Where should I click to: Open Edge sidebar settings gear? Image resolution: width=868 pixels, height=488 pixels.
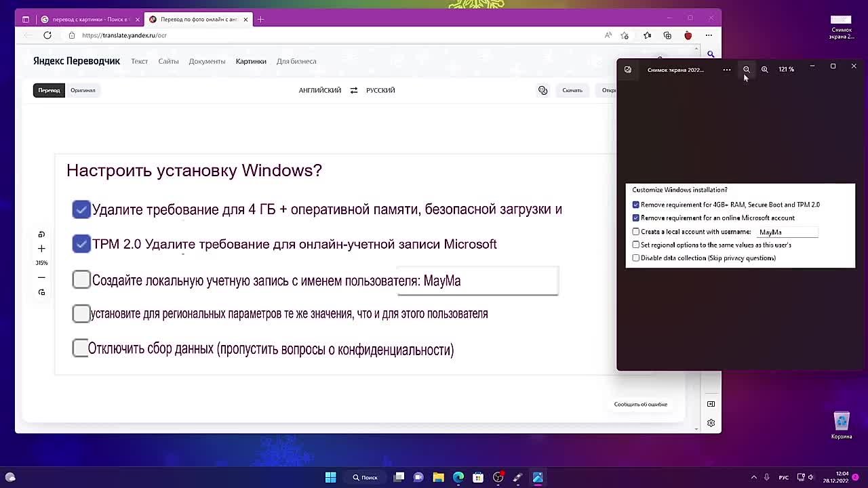tap(711, 423)
